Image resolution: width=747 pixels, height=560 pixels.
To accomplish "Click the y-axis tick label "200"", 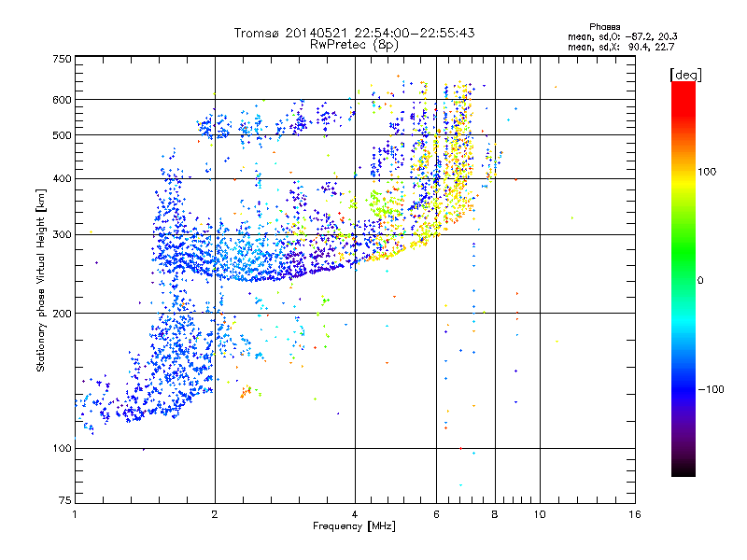I will click(62, 314).
